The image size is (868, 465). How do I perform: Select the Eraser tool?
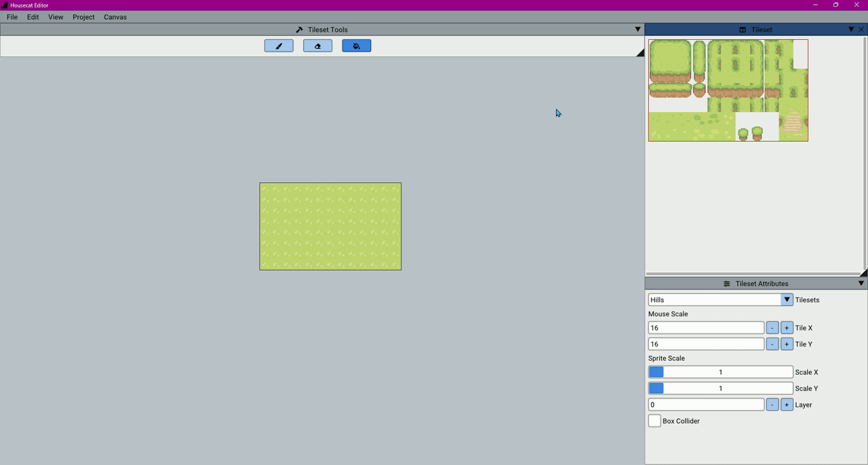317,45
